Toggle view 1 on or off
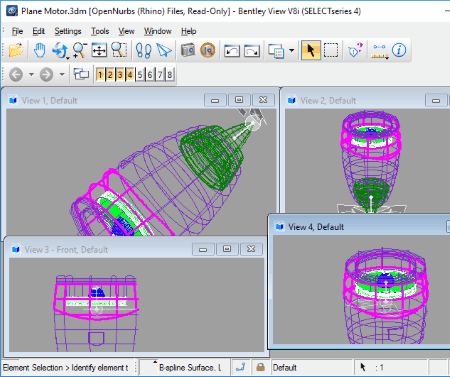The height and width of the screenshot is (377, 450). (100, 75)
